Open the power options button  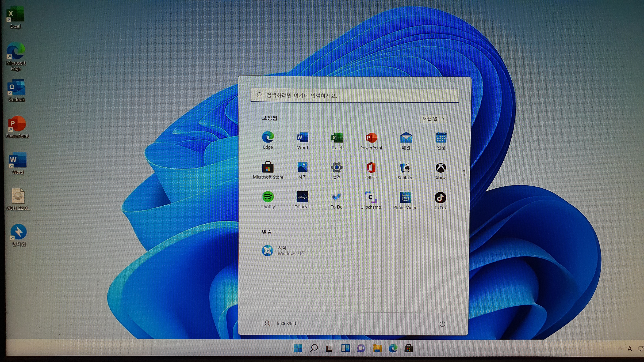point(442,324)
